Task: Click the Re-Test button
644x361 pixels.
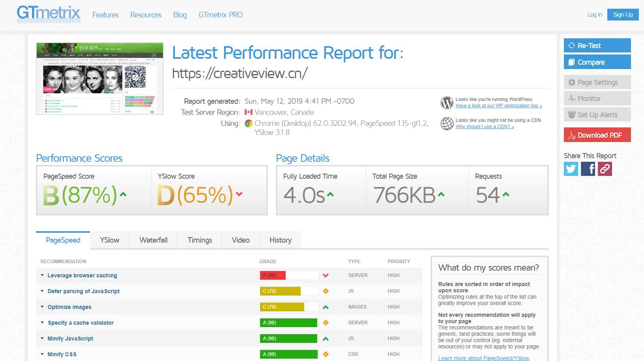Action: point(597,45)
